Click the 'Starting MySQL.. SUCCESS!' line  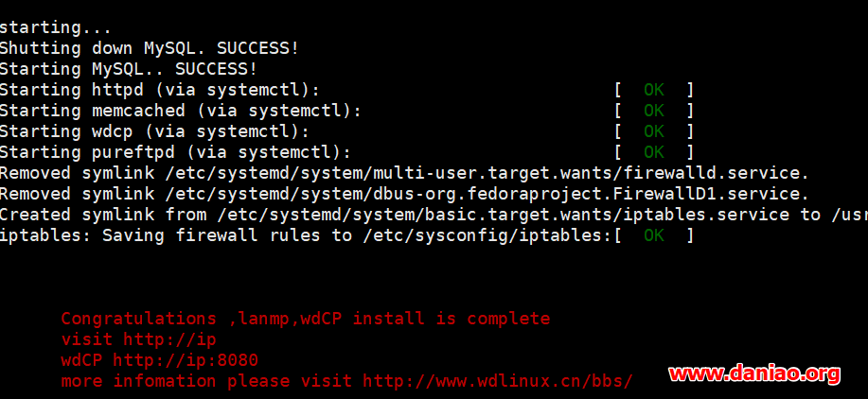(x=129, y=69)
